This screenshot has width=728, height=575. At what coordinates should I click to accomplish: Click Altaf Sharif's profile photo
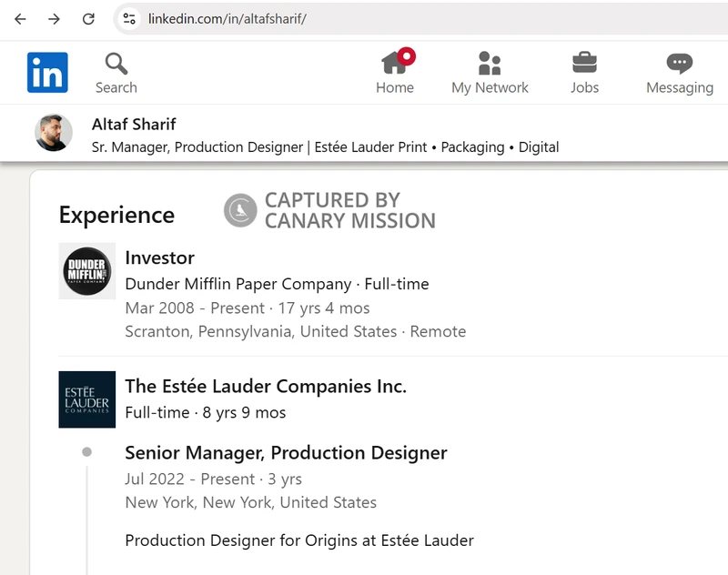pyautogui.click(x=54, y=133)
